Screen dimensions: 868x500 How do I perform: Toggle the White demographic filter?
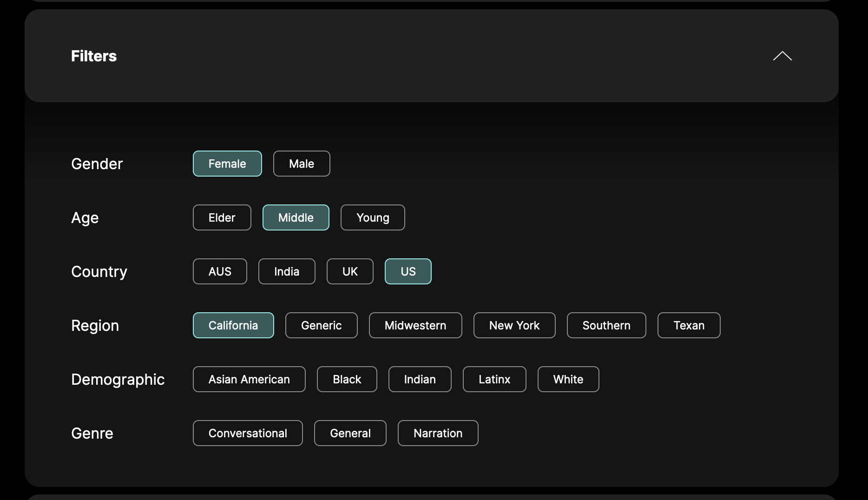coord(568,379)
